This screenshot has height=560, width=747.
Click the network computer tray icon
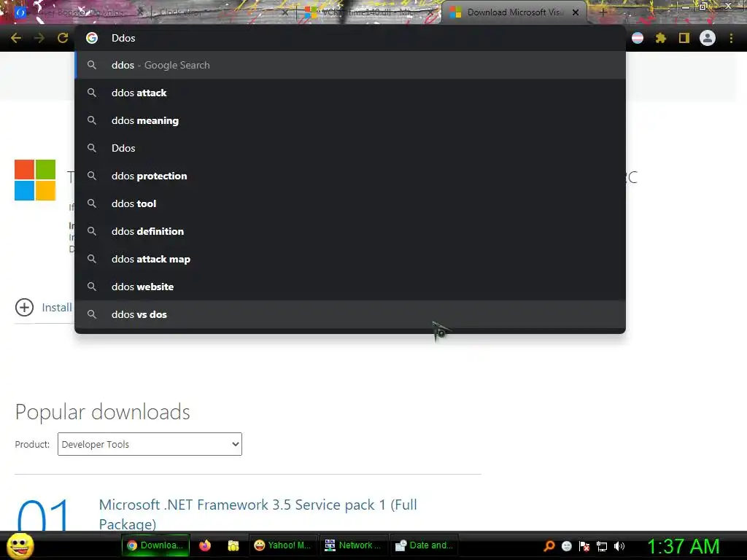pyautogui.click(x=602, y=546)
